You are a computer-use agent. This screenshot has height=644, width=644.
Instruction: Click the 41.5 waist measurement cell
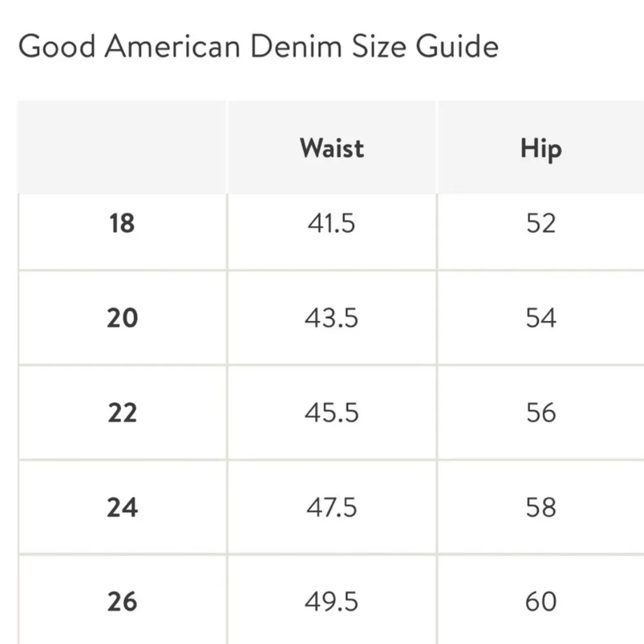331,223
